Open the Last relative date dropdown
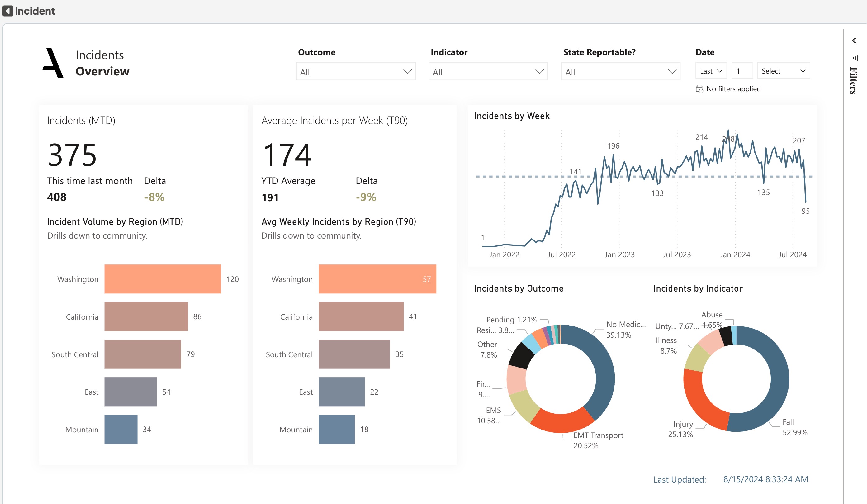867x504 pixels. (x=711, y=71)
